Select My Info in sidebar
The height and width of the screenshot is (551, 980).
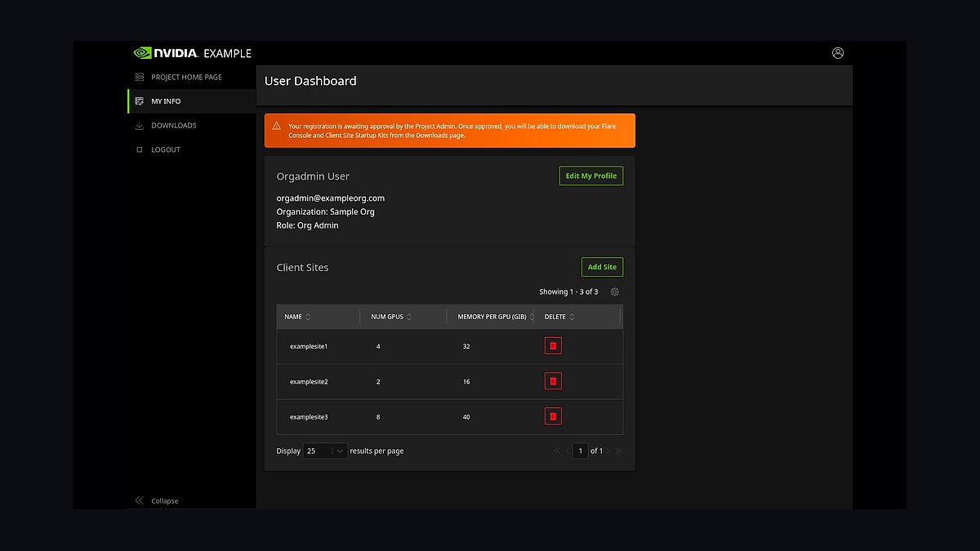pos(192,101)
